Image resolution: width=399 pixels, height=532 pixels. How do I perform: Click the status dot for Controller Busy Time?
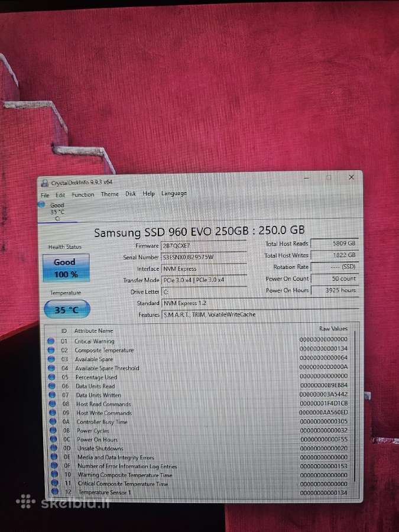click(53, 421)
